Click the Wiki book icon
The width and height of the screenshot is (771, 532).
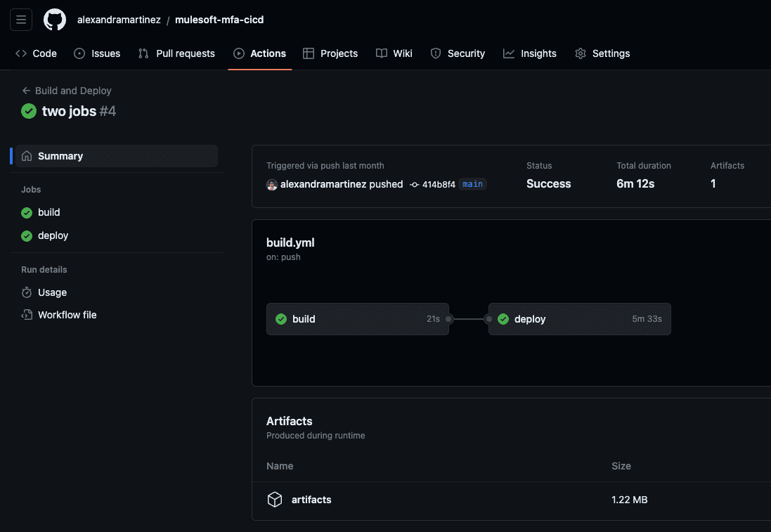tap(382, 53)
